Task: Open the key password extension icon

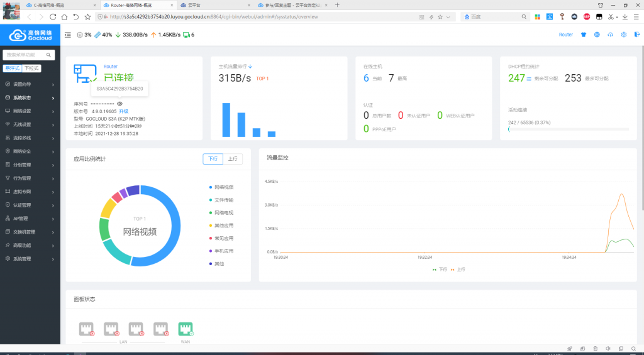Action: point(562,17)
